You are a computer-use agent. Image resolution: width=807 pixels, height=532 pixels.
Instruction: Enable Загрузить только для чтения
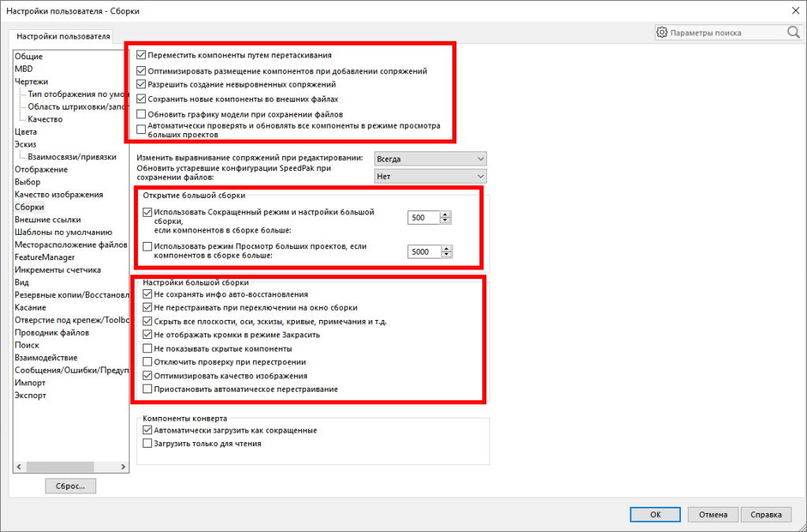pos(147,444)
